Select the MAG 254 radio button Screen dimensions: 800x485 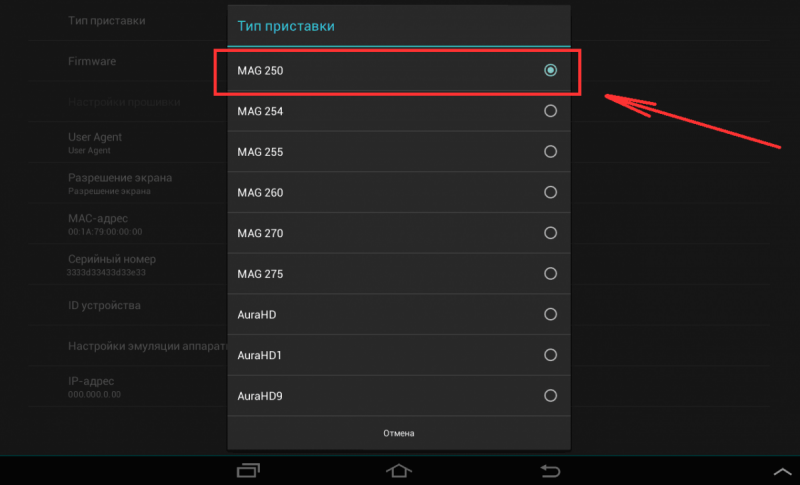coord(550,111)
